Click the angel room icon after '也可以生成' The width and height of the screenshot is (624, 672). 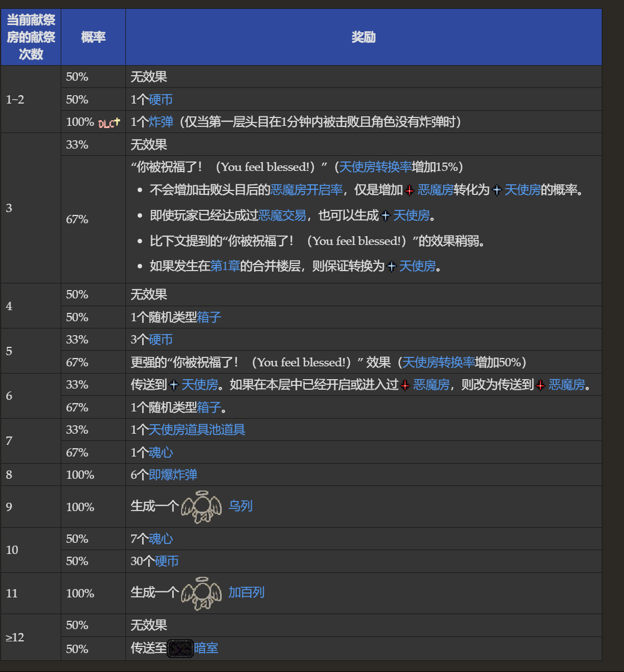[386, 216]
